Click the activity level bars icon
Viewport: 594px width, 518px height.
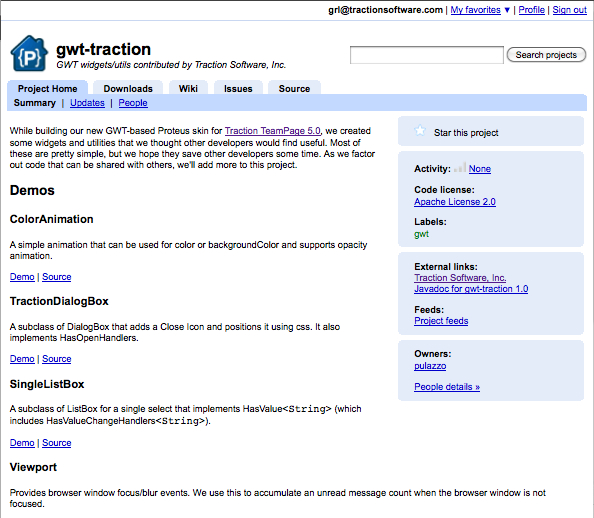pyautogui.click(x=460, y=167)
